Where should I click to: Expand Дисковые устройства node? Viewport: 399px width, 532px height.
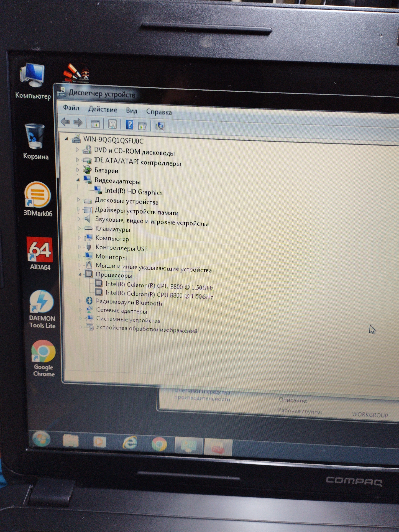pos(78,199)
